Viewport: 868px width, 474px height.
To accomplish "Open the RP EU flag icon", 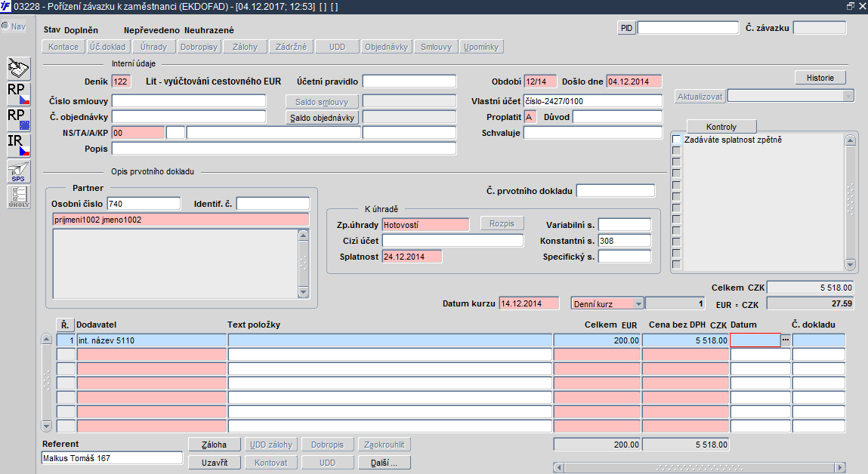I will [19, 119].
